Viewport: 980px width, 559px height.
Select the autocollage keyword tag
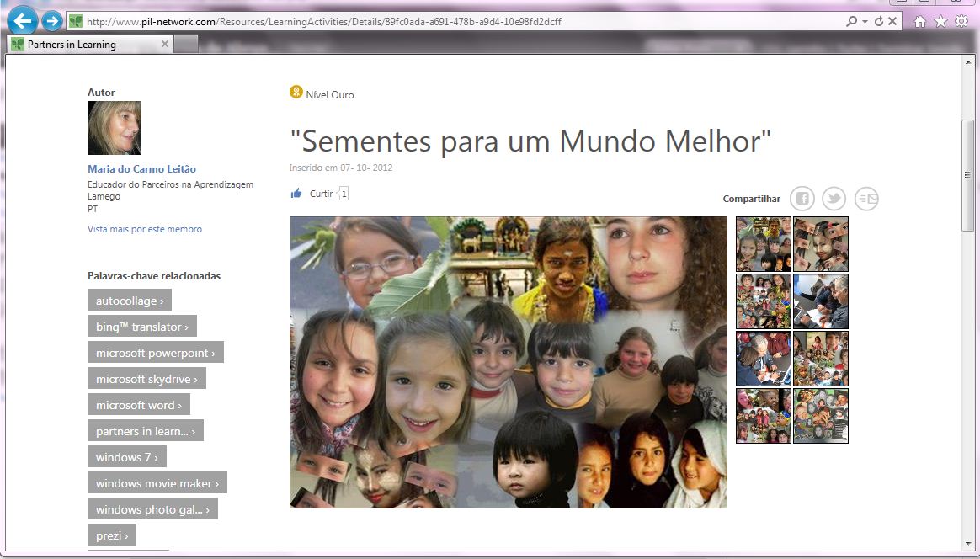tap(129, 301)
